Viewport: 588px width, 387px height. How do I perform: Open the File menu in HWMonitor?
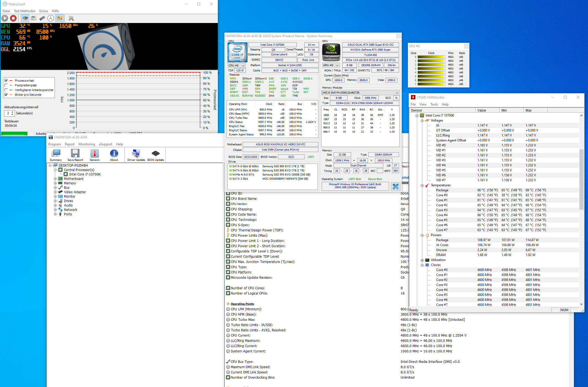(413, 104)
